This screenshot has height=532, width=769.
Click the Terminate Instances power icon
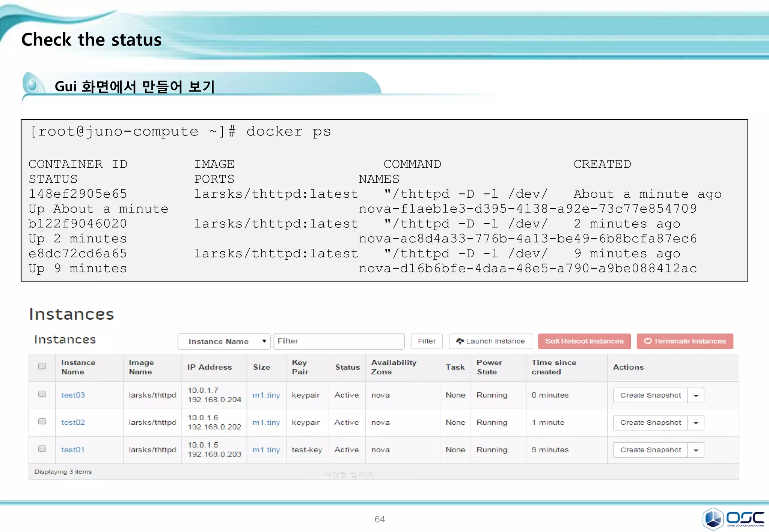pos(648,341)
